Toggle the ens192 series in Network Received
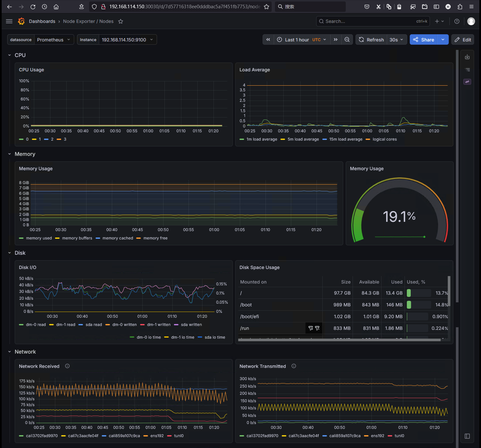Viewport: 481px width, 448px height. tap(154, 436)
